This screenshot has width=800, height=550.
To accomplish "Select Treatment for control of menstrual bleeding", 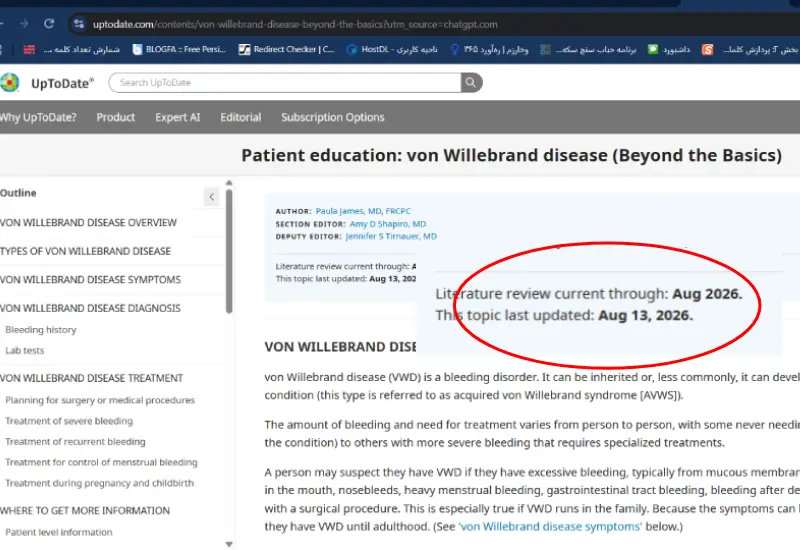I will coord(101,462).
